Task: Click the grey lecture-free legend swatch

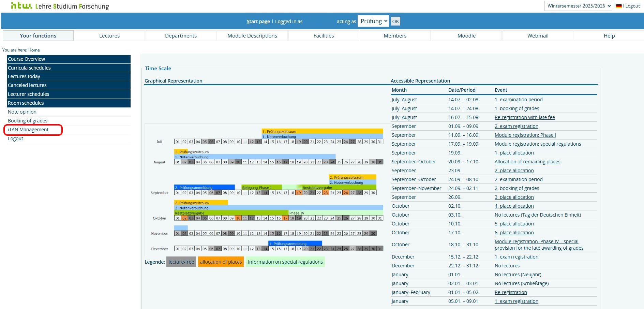Action: tap(181, 262)
